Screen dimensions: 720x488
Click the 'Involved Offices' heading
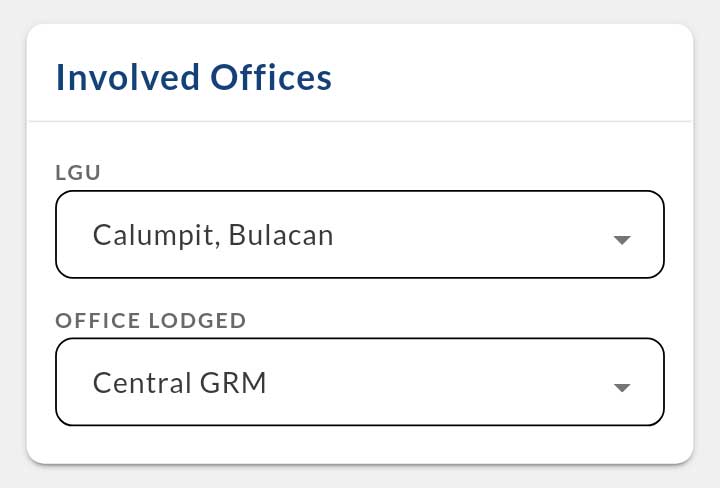pos(193,77)
